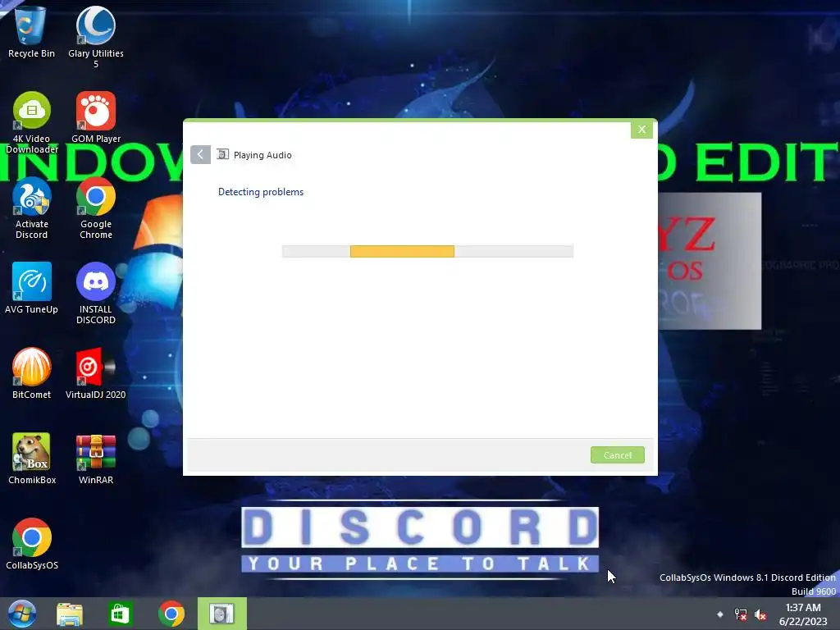Screen dimensions: 840x630
Task: Click the 'Detecting problems' heading text
Action: pyautogui.click(x=261, y=192)
